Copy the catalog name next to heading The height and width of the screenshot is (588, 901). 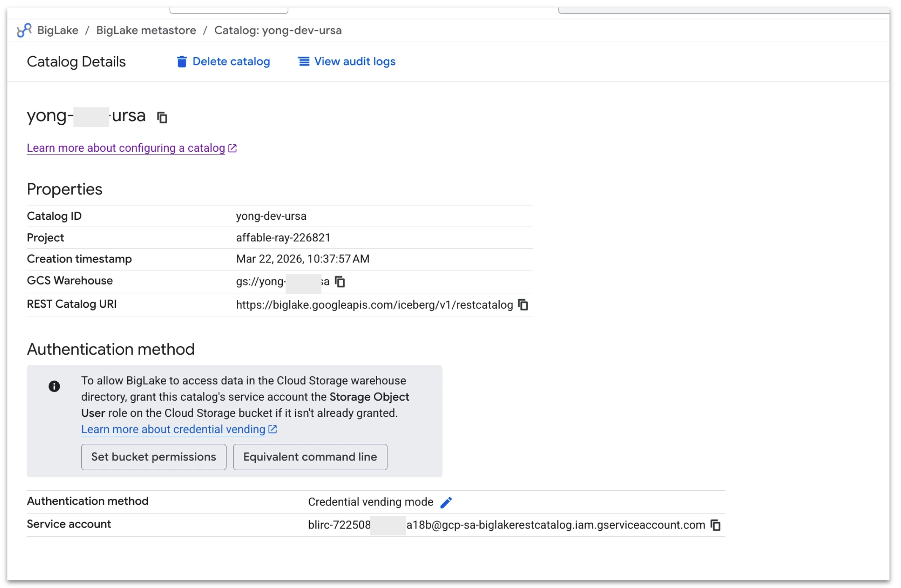162,118
